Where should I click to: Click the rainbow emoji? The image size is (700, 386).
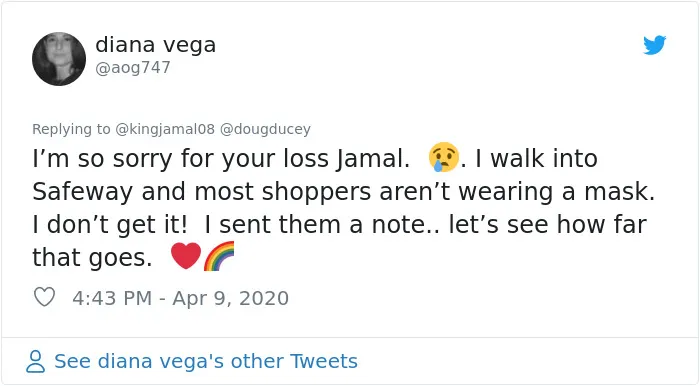219,256
